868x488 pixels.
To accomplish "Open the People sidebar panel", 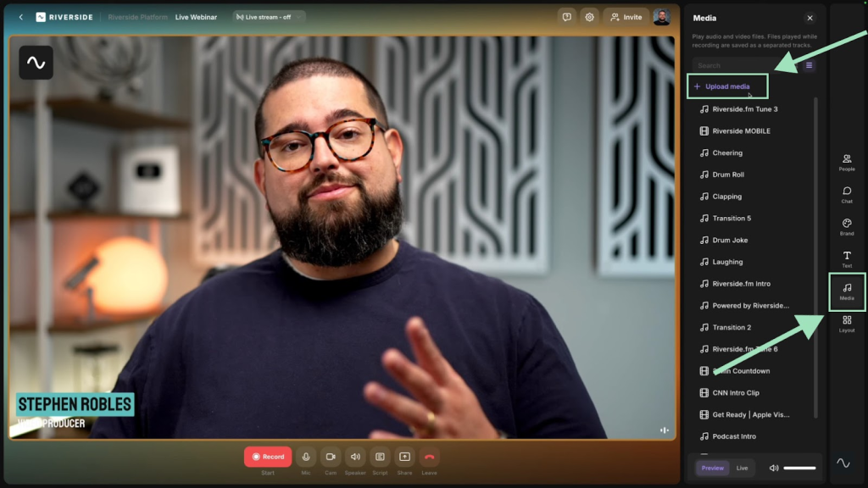I will point(847,163).
